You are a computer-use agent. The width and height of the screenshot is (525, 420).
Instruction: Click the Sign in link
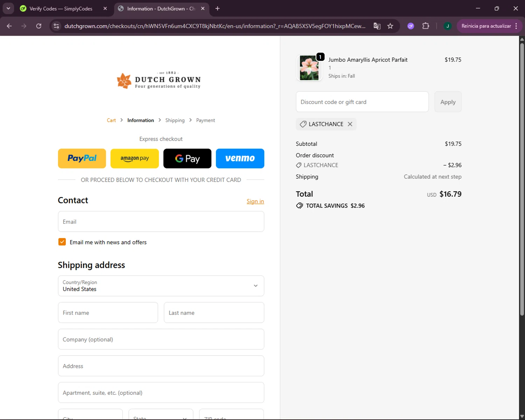click(x=255, y=201)
